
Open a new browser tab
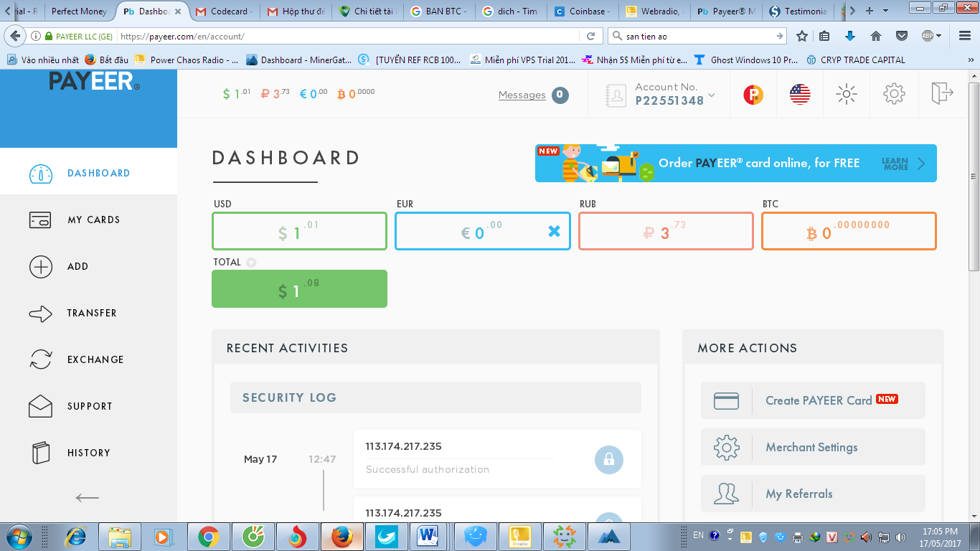[870, 11]
